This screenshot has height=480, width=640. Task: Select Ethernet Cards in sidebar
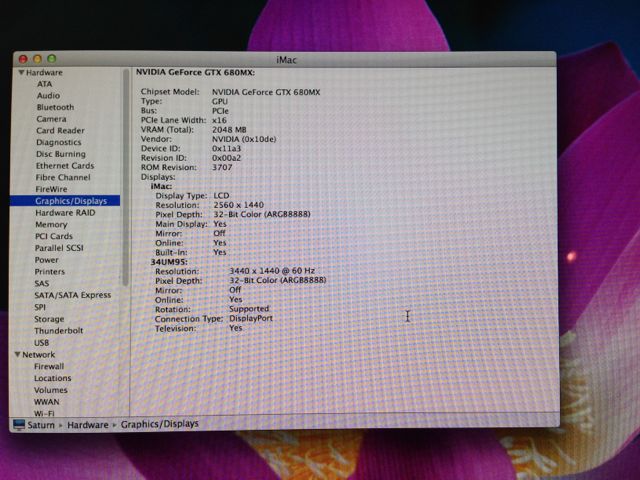[65, 166]
